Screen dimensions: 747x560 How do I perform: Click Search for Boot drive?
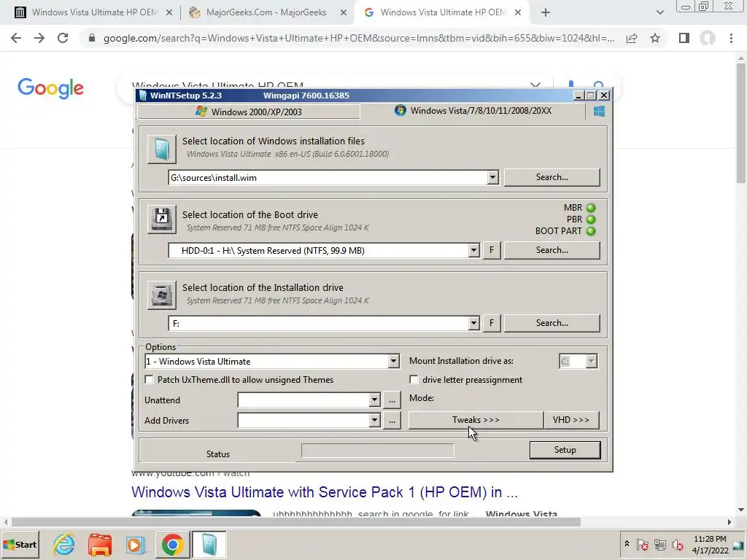click(551, 250)
